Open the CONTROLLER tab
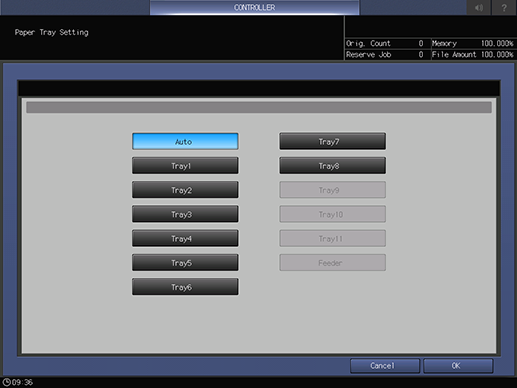 point(254,7)
